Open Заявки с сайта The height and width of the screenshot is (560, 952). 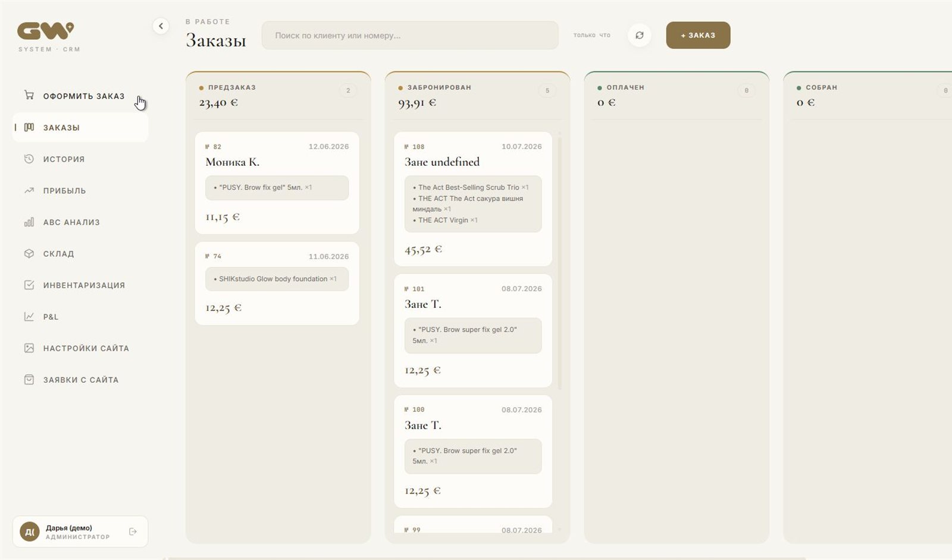(80, 379)
